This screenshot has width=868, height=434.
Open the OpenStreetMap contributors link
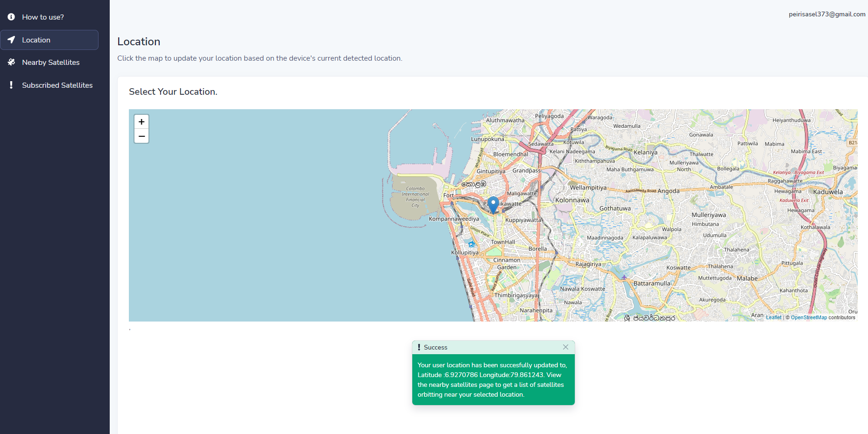tap(809, 317)
